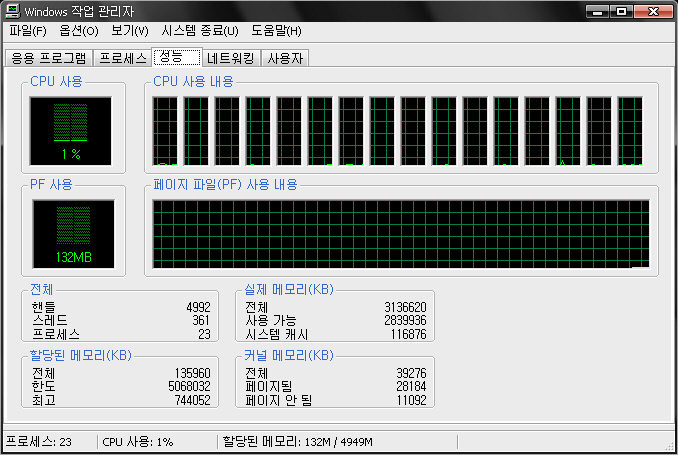Click status bar 할당된 메모리: 132M / 4949M
The width and height of the screenshot is (678, 455).
point(297,442)
